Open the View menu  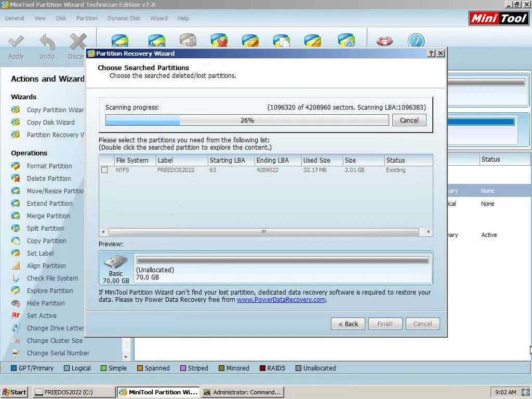(x=40, y=18)
